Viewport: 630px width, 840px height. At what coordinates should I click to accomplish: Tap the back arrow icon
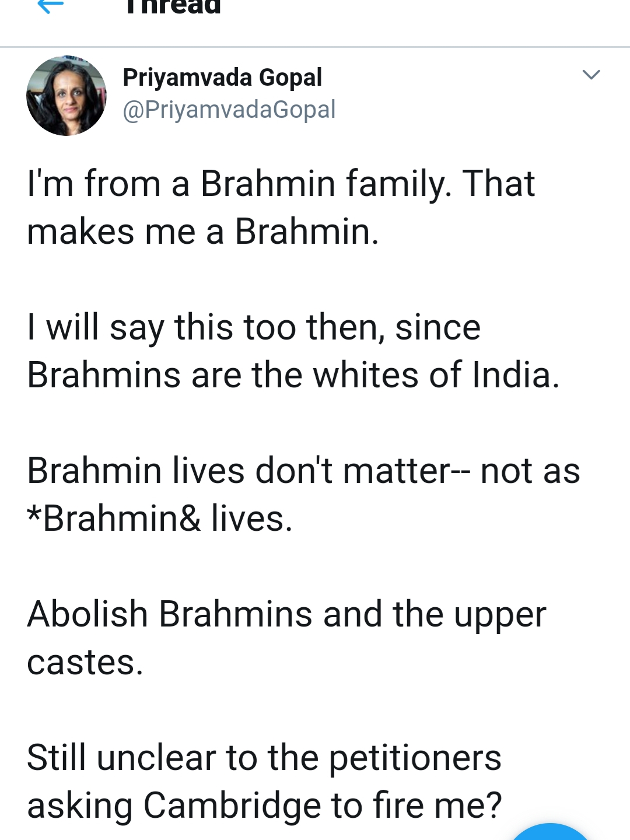pyautogui.click(x=50, y=6)
